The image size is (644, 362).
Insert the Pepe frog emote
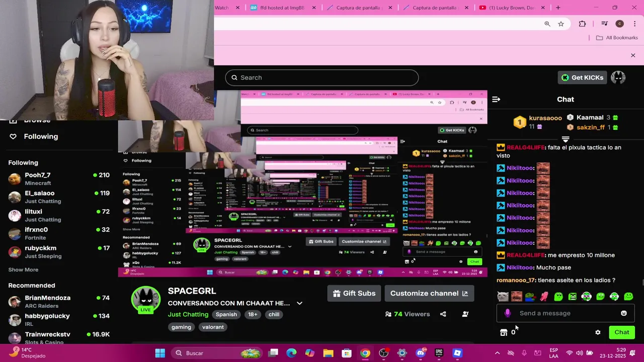click(x=530, y=297)
